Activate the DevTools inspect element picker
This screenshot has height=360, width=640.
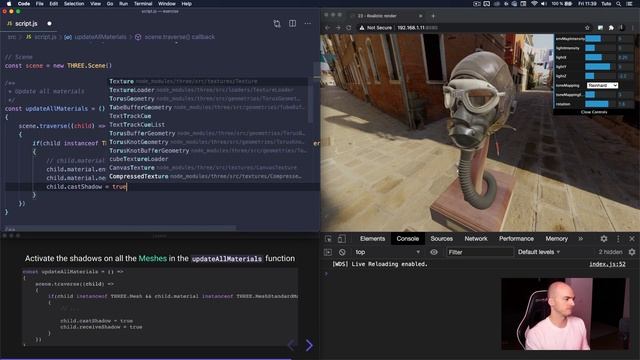[x=329, y=239]
